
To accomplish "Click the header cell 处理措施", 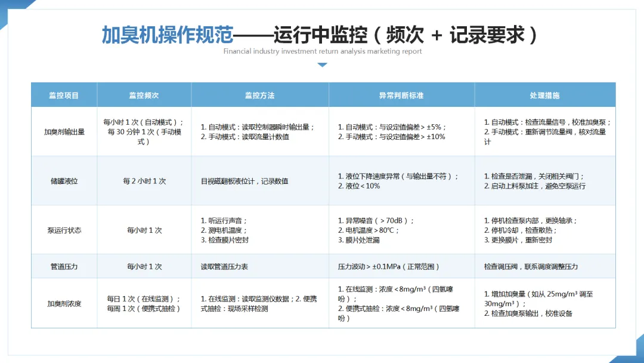I will (544, 96).
